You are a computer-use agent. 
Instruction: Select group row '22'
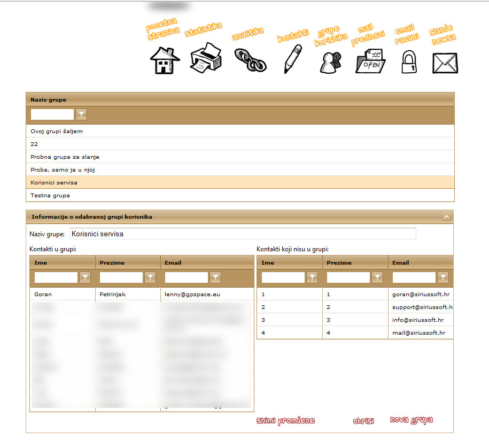[x=240, y=144]
